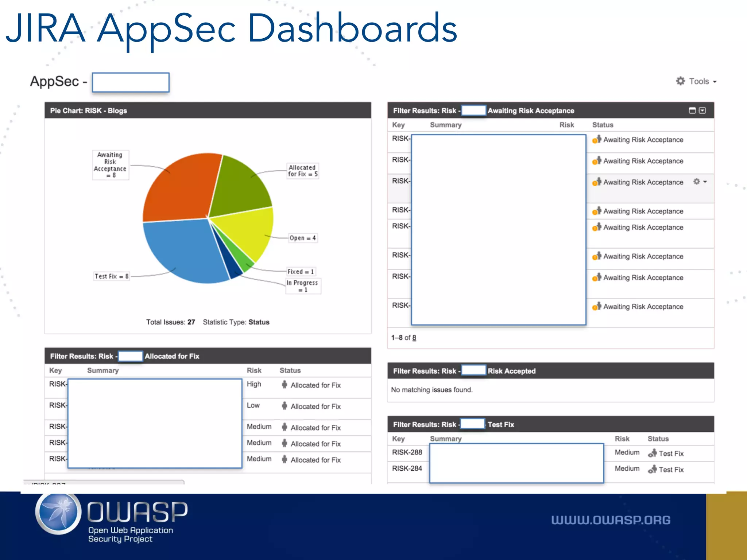Click the Pie Chart: RISK - Blogs gadget header
Screen dimensions: 747x560
(x=208, y=110)
